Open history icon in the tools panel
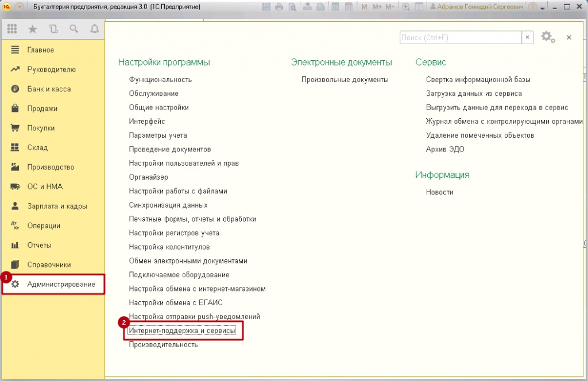This screenshot has height=381, width=588. click(x=53, y=29)
